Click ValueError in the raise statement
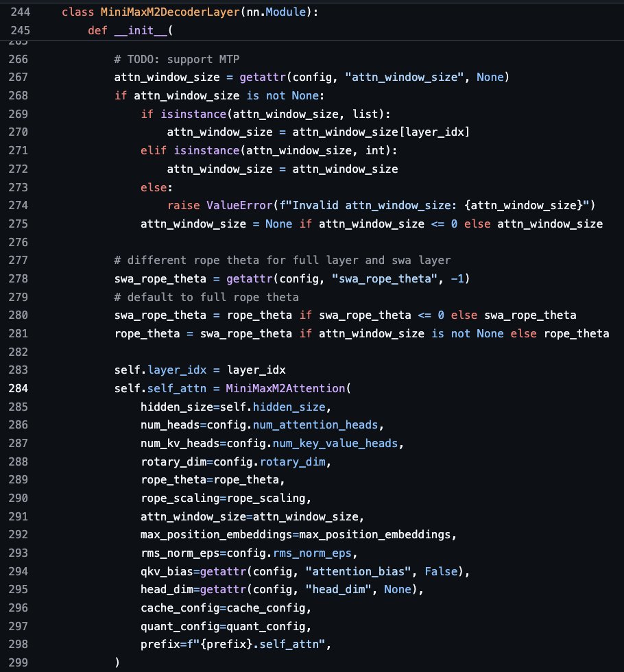This screenshot has height=672, width=624. 239,205
